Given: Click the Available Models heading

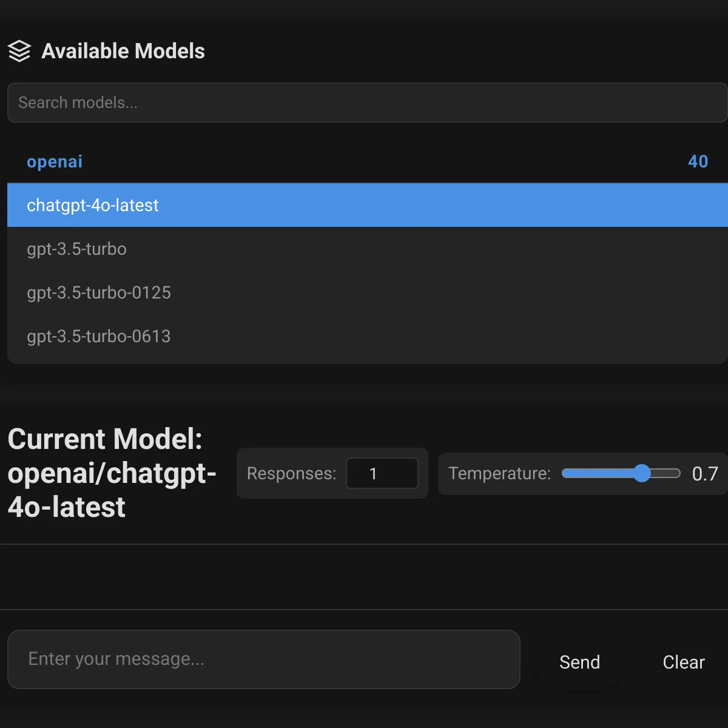Looking at the screenshot, I should click(x=123, y=51).
